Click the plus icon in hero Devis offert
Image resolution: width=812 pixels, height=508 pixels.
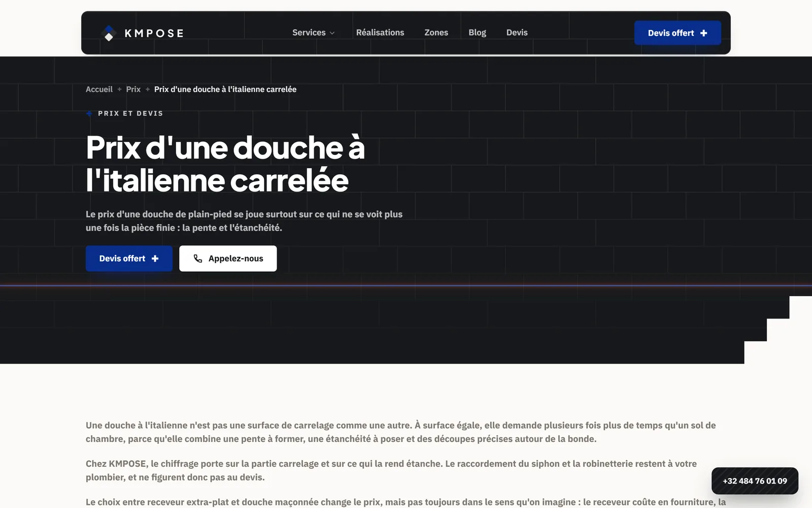(155, 259)
